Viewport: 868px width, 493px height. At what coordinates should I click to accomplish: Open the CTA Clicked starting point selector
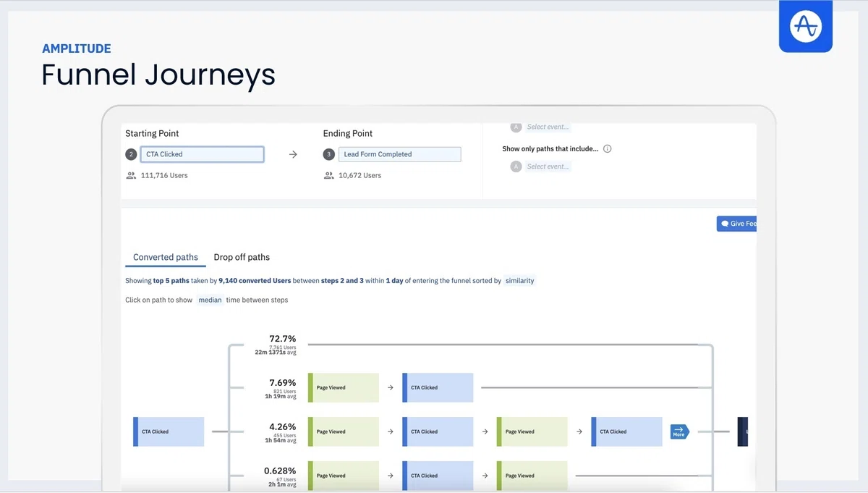pos(202,154)
